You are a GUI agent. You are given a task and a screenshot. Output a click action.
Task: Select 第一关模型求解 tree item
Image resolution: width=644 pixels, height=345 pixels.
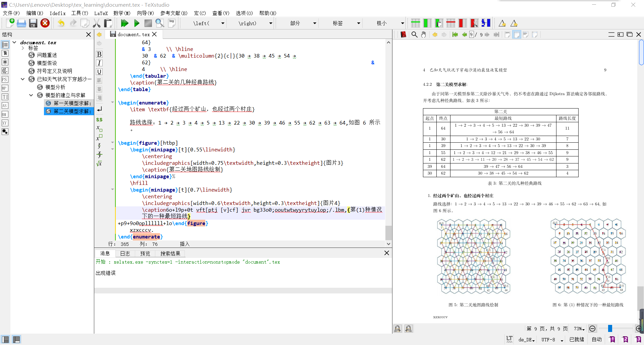point(72,103)
